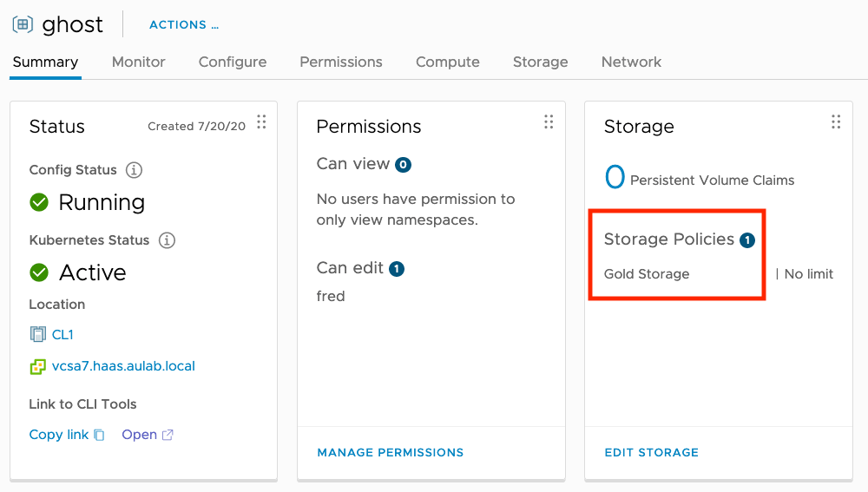Viewport: 868px width, 492px height.
Task: Open the ACTIONS dropdown menu
Action: pos(183,25)
